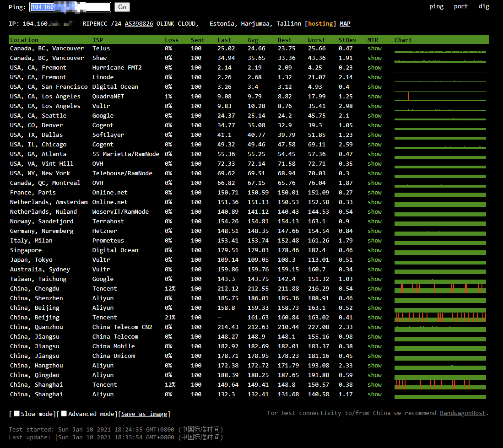
Task: Focus the Ping IP address input field
Action: click(70, 7)
